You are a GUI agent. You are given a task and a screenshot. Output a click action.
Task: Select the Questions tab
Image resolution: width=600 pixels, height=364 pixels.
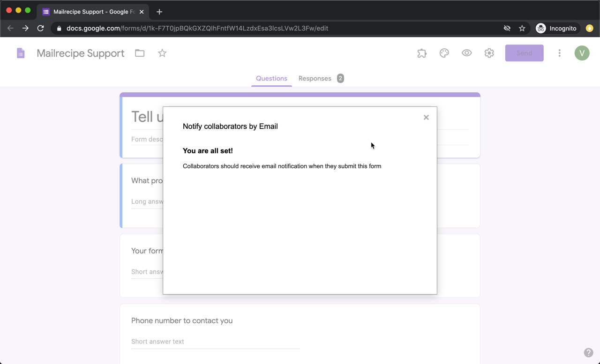[x=271, y=78]
